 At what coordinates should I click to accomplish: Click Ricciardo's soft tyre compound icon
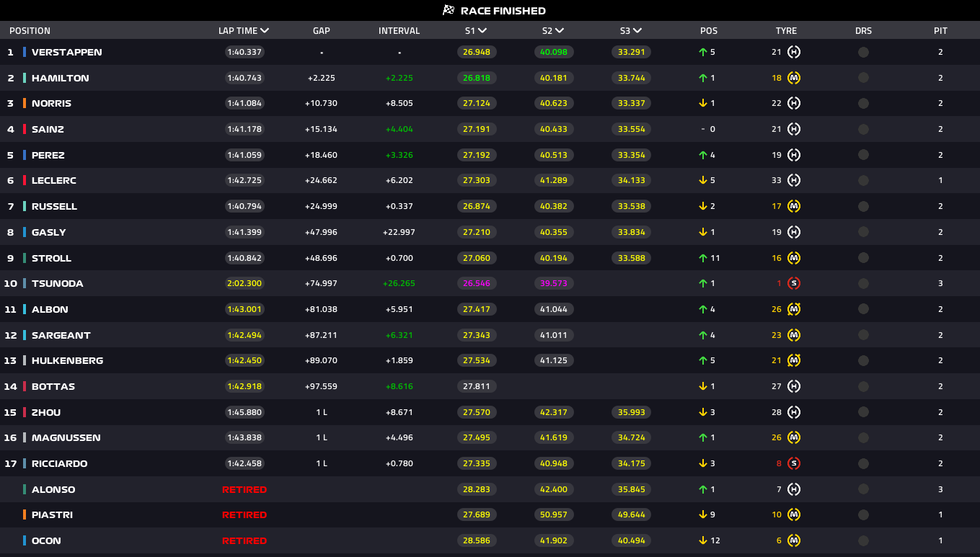point(794,463)
